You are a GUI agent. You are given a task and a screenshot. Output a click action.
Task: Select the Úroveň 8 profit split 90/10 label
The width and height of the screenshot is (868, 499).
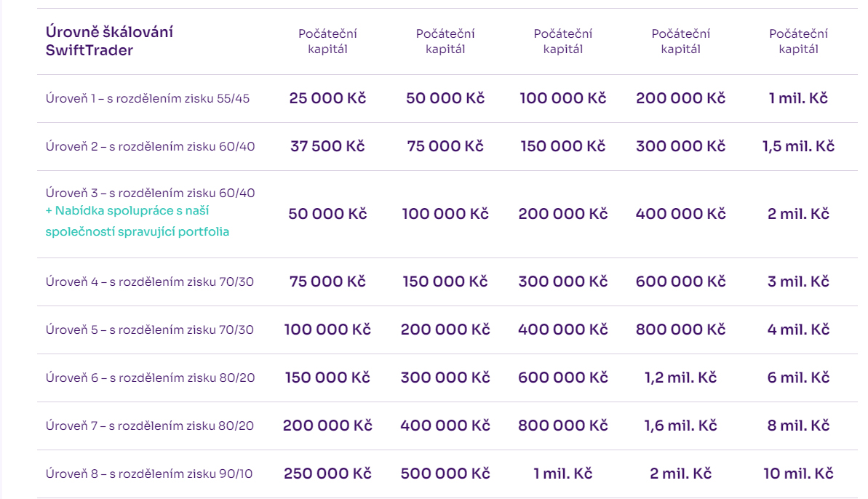point(149,474)
